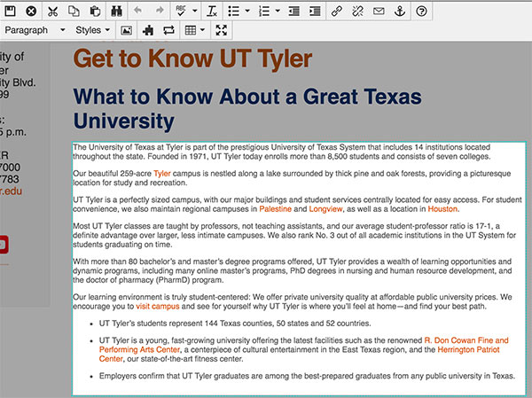Screen dimensions: 532x398
Task: Insert numbered list
Action: [x=264, y=12]
